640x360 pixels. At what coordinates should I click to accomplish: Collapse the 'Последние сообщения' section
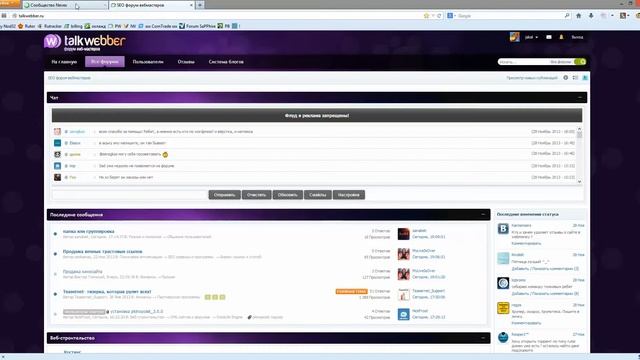483,214
